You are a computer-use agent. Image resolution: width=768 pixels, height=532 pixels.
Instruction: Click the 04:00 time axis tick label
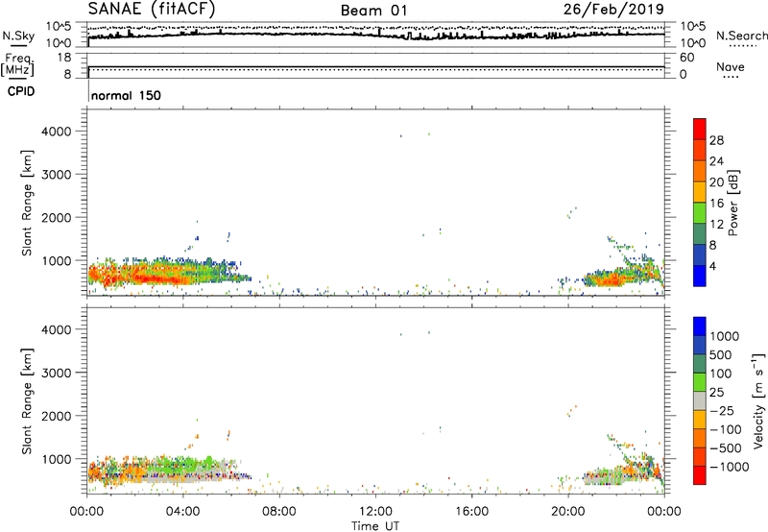click(x=182, y=512)
